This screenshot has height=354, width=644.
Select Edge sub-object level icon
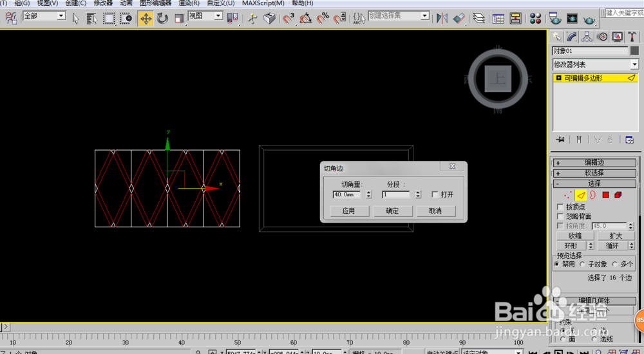580,195
